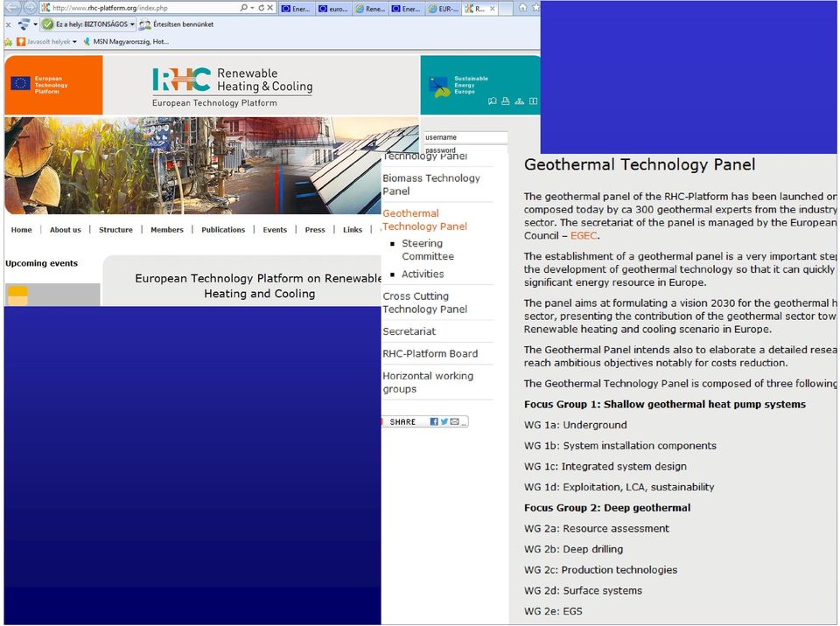Screen dimensions: 840x626
Task: Switch to the 'EUR-...' browser tab
Action: pos(443,9)
